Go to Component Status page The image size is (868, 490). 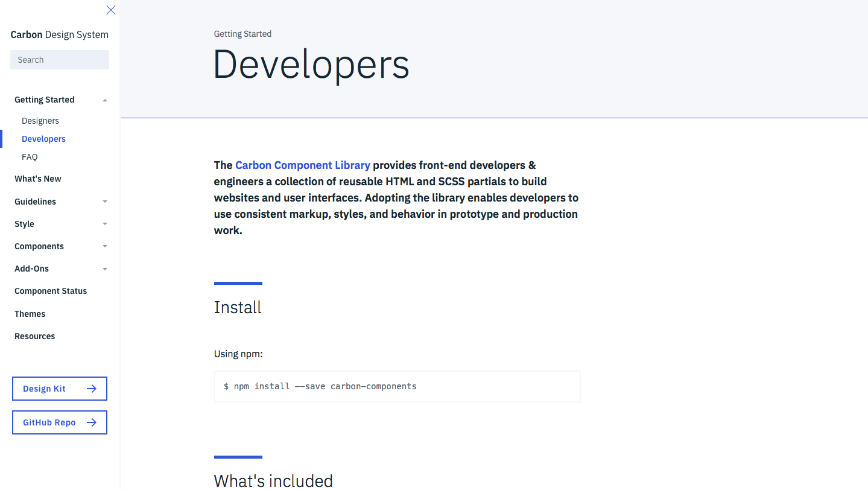[x=51, y=291]
